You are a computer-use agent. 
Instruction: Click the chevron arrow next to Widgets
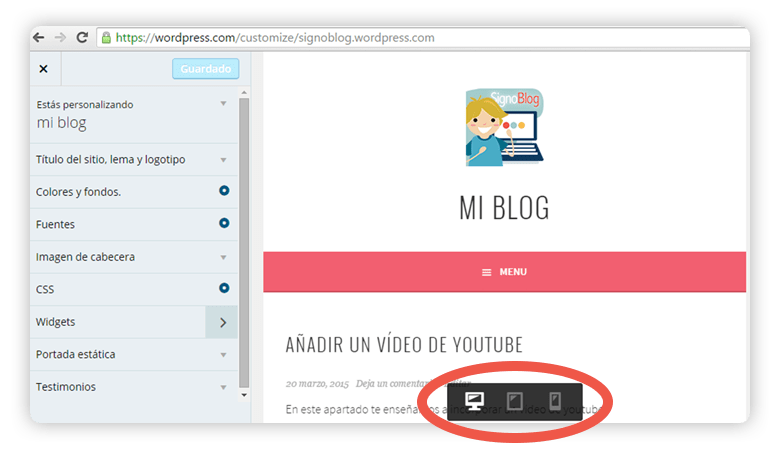point(222,322)
